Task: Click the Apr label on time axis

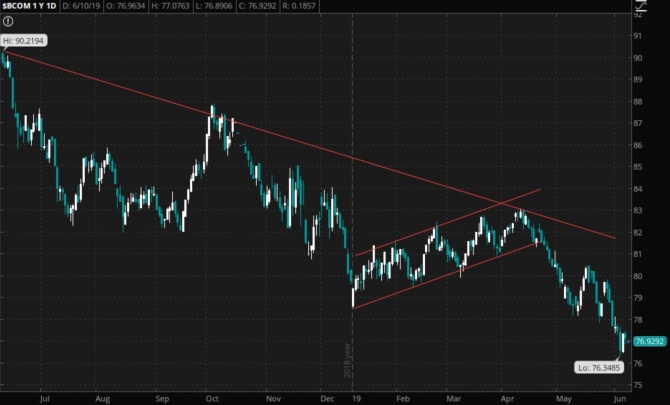Action: (x=507, y=399)
